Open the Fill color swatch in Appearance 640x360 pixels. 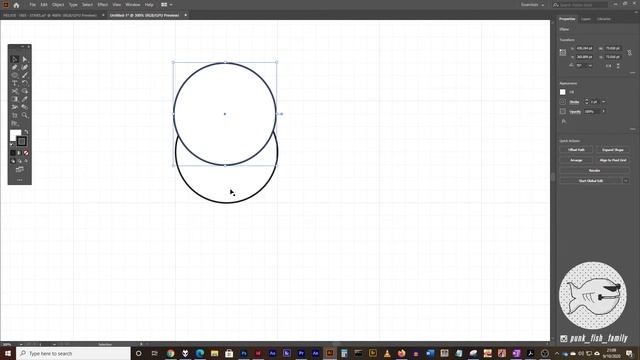click(563, 92)
